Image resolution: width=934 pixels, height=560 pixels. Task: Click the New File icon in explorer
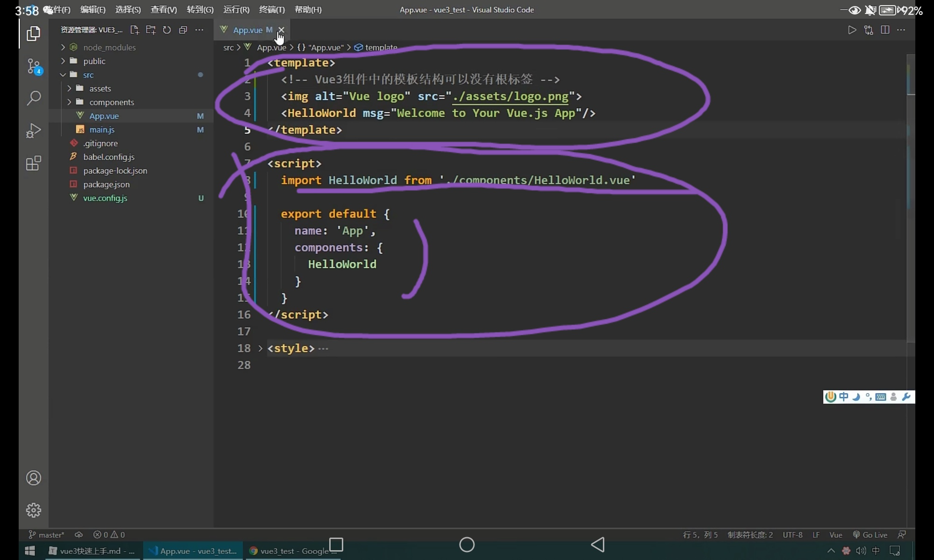pyautogui.click(x=134, y=30)
